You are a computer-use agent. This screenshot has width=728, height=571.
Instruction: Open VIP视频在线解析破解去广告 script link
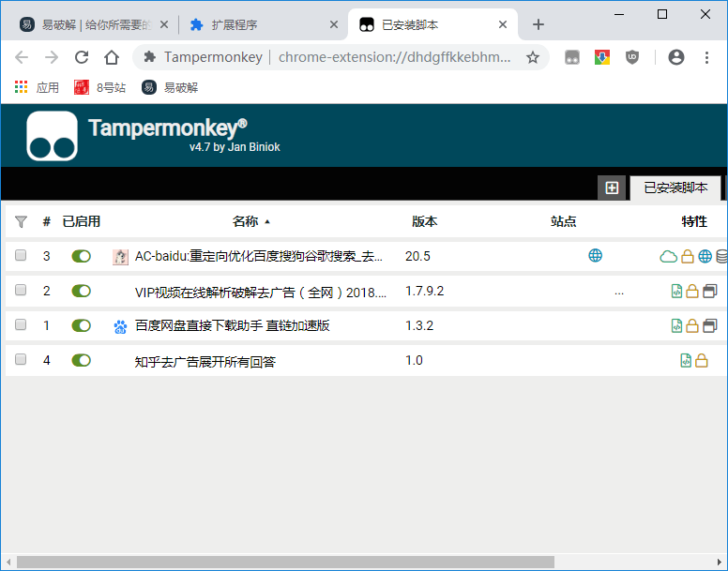pos(261,293)
